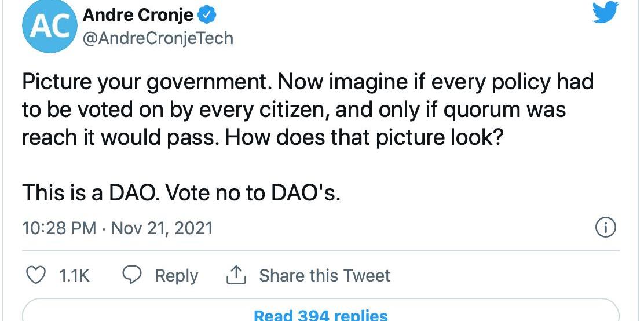Click the Twitter bird logo
The image size is (644, 321).
coord(605,12)
